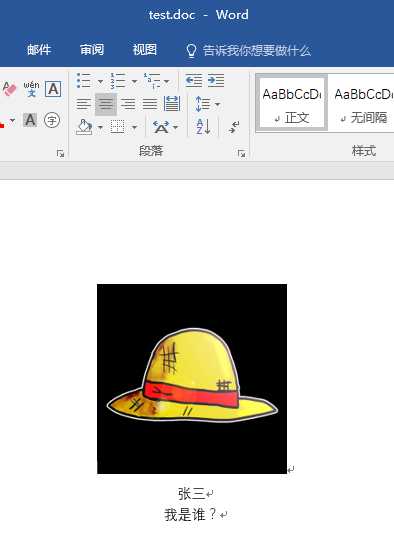The image size is (394, 542).
Task: Open the Paragraph (段落) dialog launcher
Action: (x=241, y=153)
